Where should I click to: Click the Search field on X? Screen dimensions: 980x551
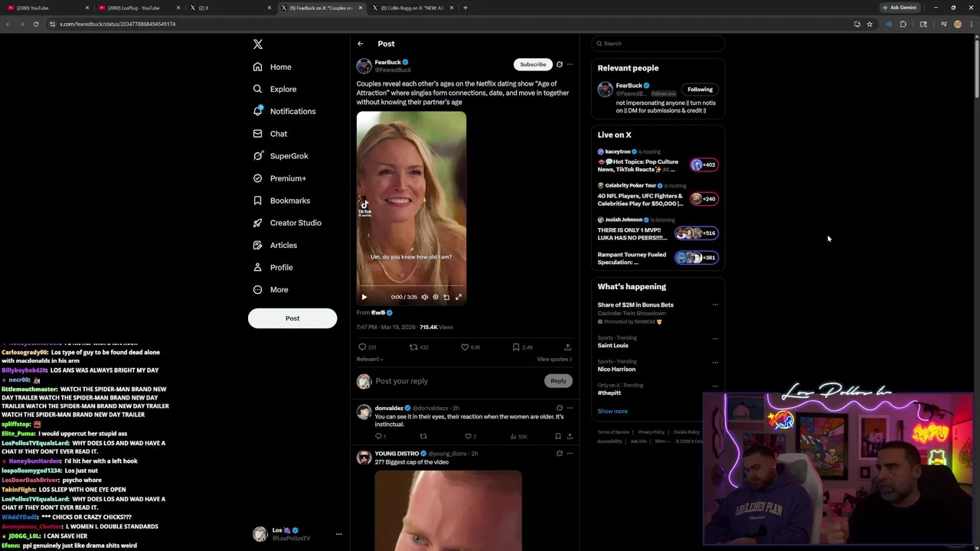pyautogui.click(x=658, y=44)
